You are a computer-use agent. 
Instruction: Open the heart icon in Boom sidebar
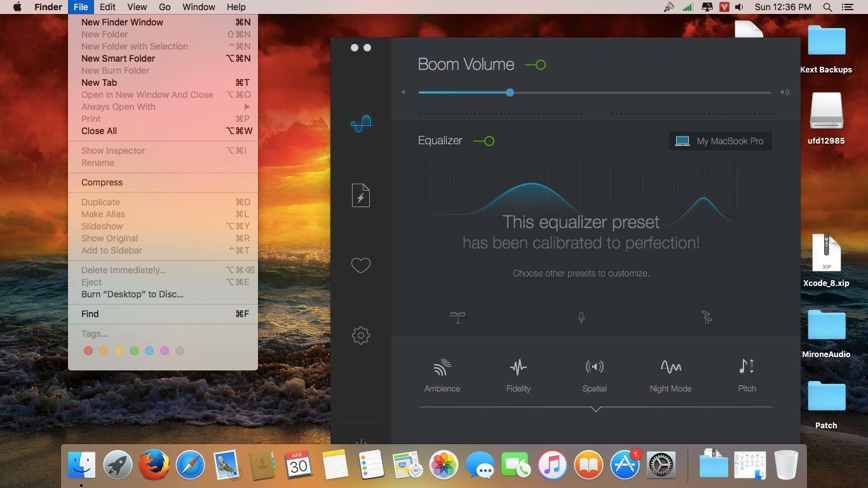[361, 265]
